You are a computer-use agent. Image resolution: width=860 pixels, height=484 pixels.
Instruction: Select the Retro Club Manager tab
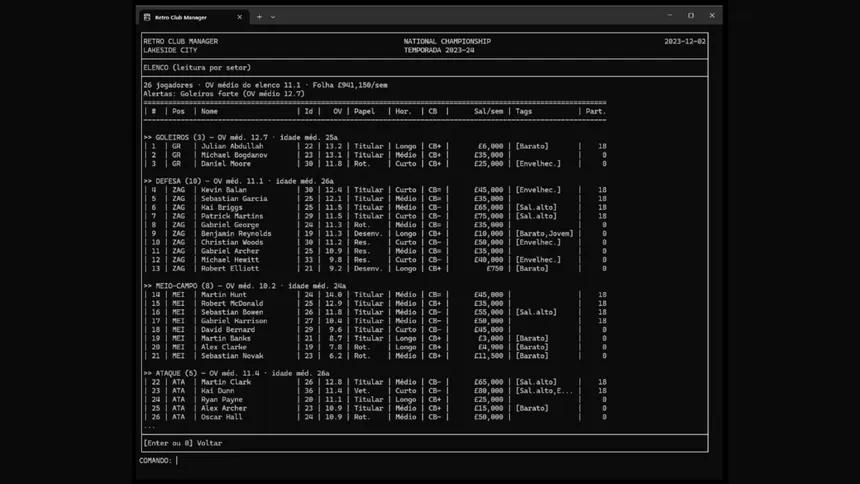click(194, 17)
